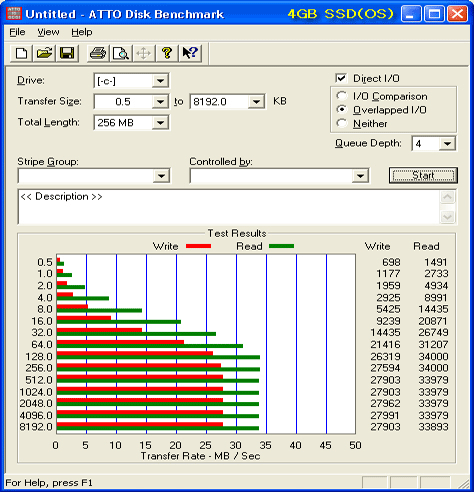Select the I/O Comparison radio button
The width and height of the screenshot is (474, 492).
coord(342,96)
